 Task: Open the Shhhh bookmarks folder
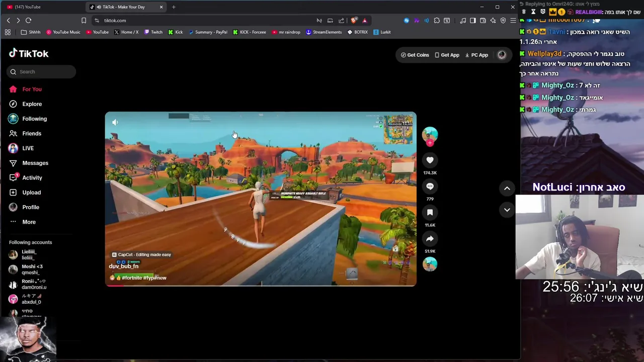[x=31, y=32]
